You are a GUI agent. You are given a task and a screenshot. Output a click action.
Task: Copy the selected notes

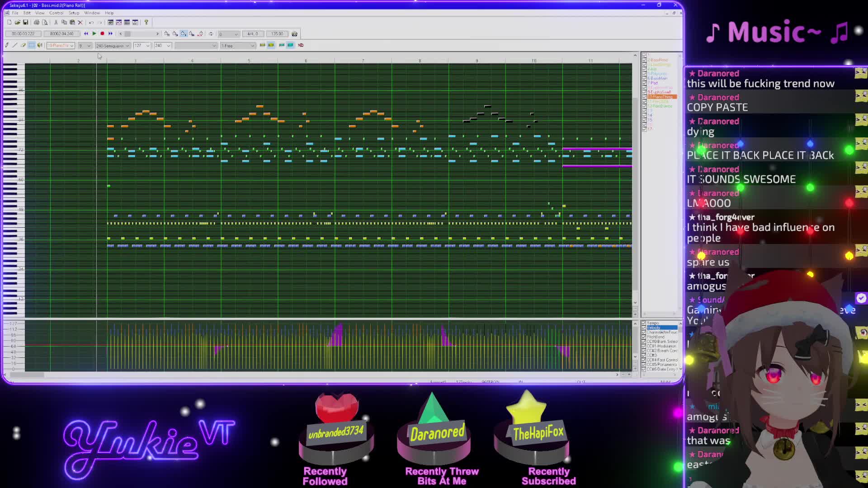[64, 22]
